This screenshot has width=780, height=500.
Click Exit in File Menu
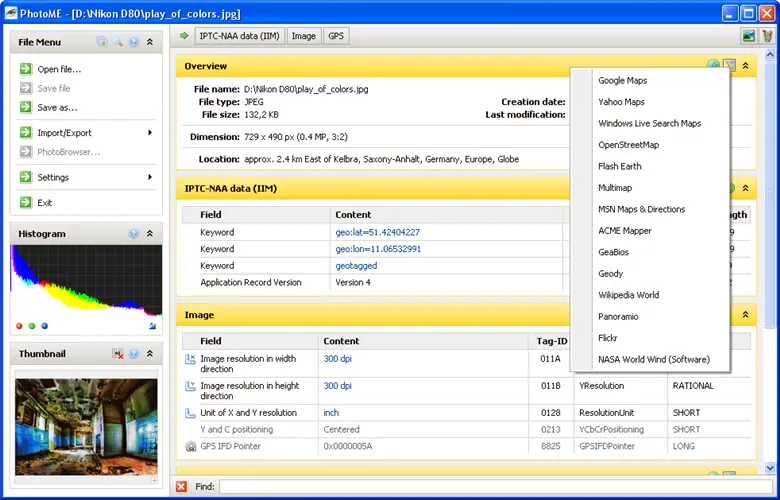pyautogui.click(x=44, y=202)
